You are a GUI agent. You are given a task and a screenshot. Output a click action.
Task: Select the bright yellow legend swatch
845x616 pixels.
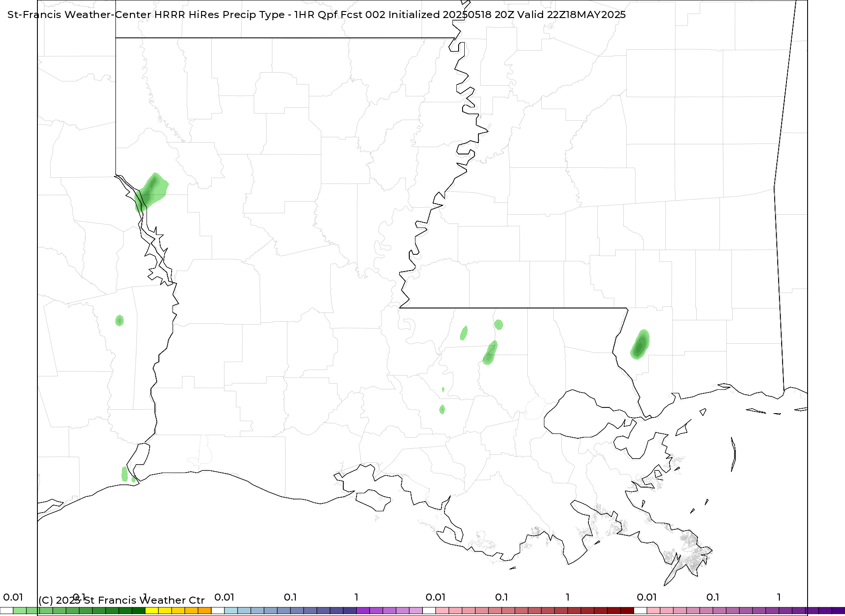[152, 611]
